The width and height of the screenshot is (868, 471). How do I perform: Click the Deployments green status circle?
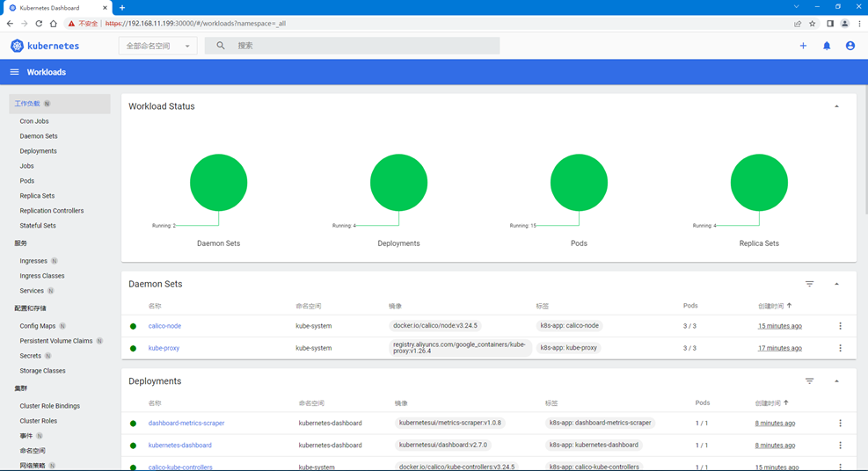coord(398,183)
